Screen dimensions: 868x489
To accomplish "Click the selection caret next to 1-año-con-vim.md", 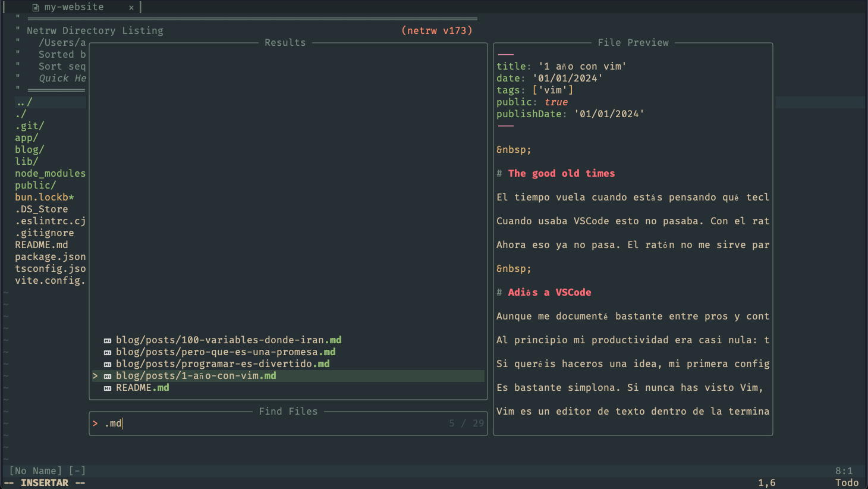I will click(x=95, y=376).
